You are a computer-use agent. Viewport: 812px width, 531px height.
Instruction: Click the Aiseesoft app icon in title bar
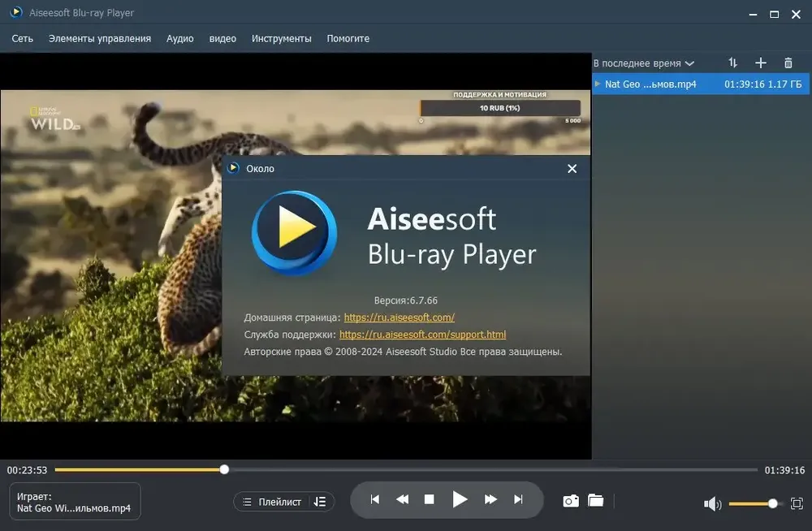tap(16, 12)
